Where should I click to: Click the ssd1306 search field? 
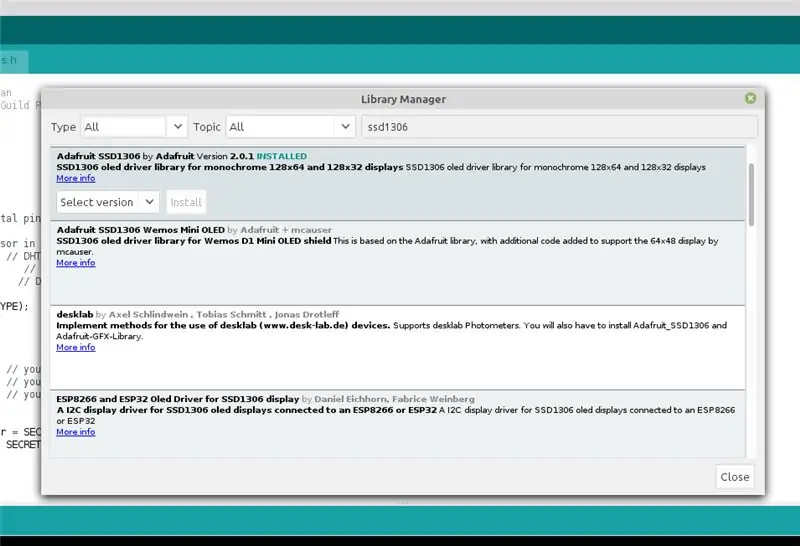click(559, 127)
